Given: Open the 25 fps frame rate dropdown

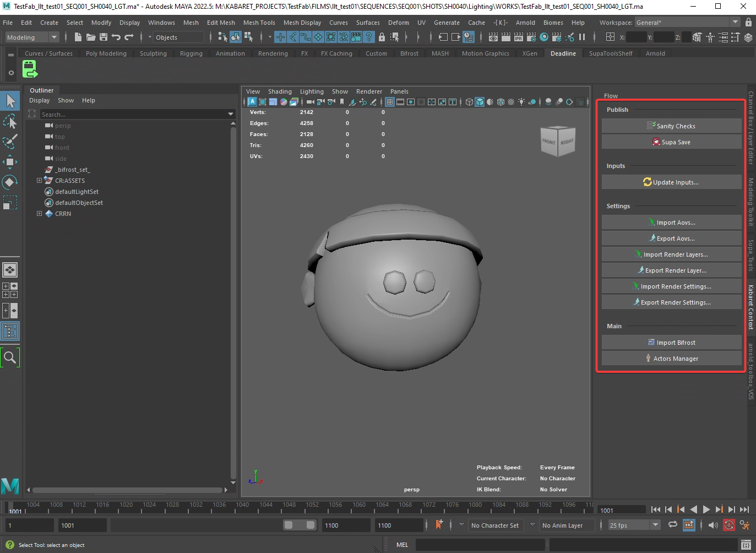Looking at the screenshot, I should [x=634, y=525].
